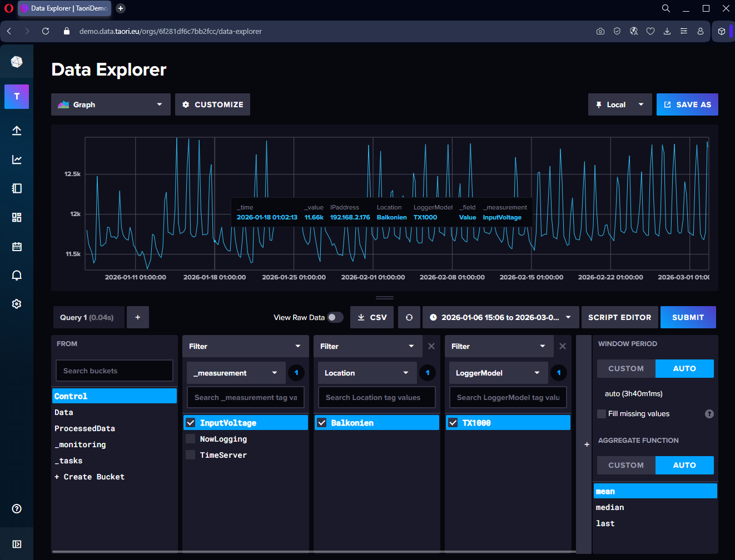The width and height of the screenshot is (735, 560).
Task: Click the Search buckets input field
Action: click(115, 371)
